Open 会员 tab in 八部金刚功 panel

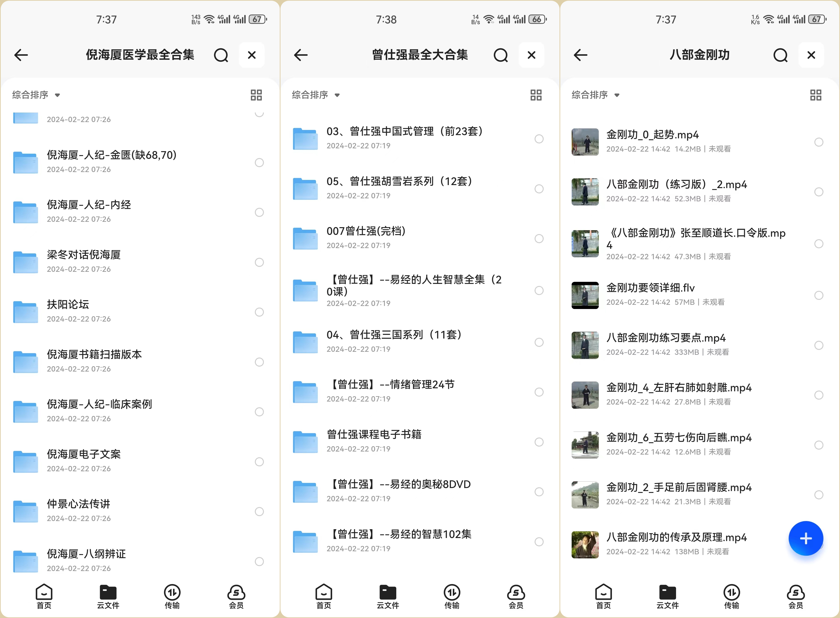pyautogui.click(x=796, y=597)
